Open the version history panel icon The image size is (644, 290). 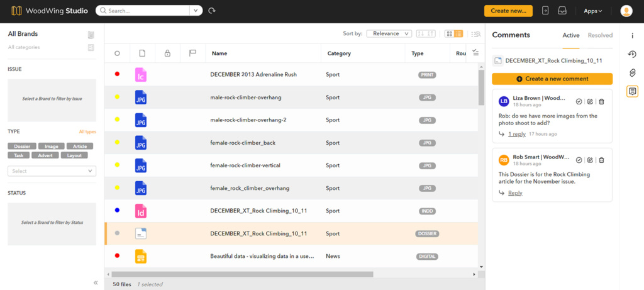(x=632, y=54)
